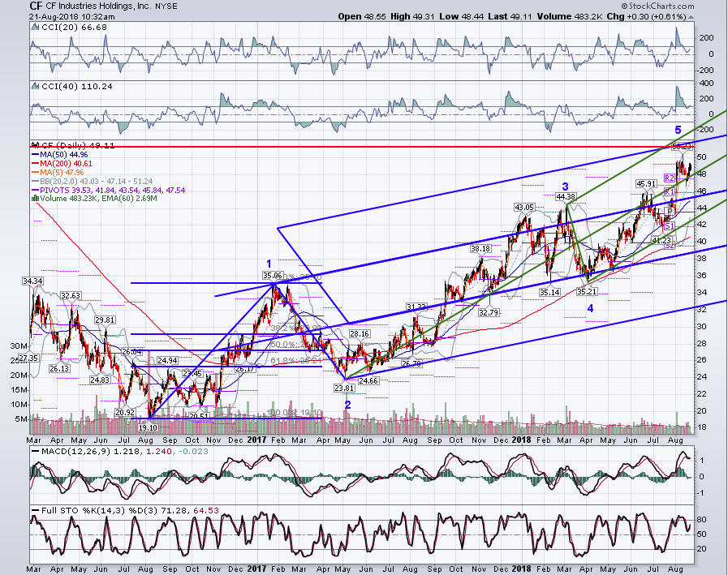This screenshot has height=575, width=728.
Task: Click the S1 pivot marker label
Action: click(669, 226)
